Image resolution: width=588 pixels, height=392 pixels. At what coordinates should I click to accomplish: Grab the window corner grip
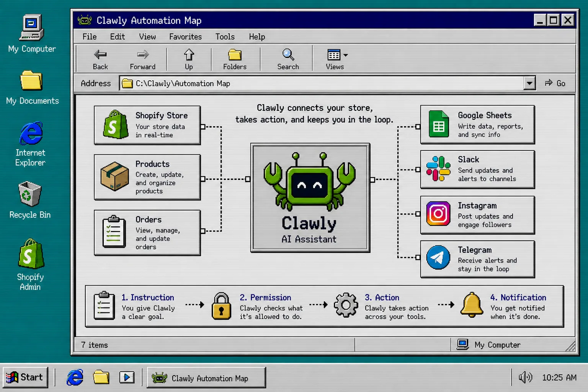click(570, 346)
